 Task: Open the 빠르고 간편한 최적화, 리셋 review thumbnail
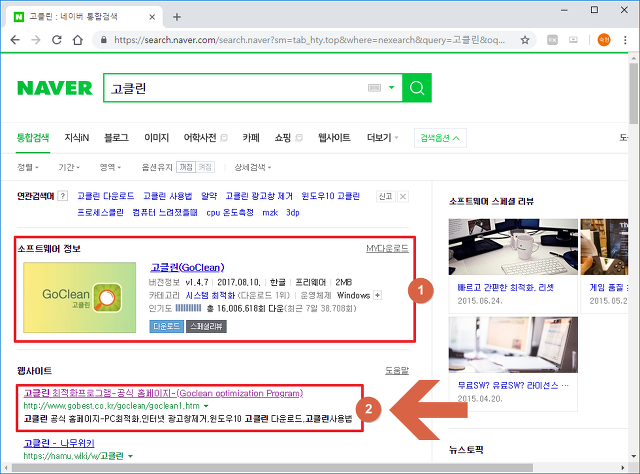[x=513, y=247]
